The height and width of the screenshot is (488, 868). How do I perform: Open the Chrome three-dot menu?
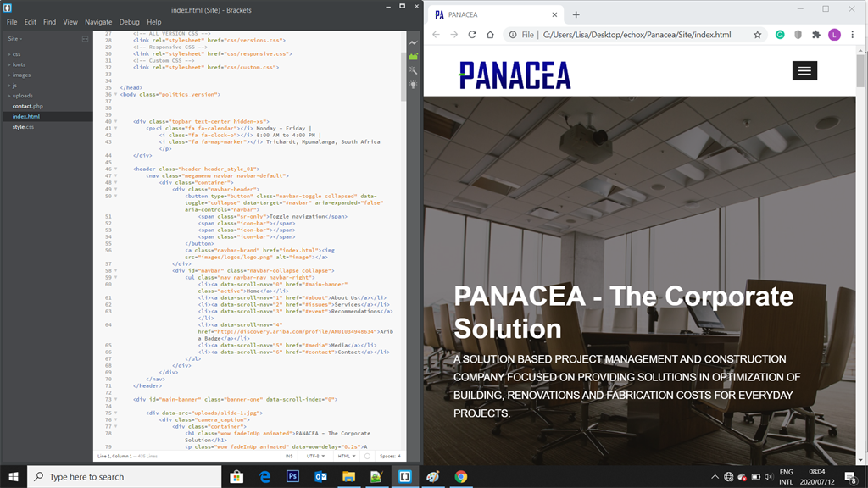tap(853, 35)
